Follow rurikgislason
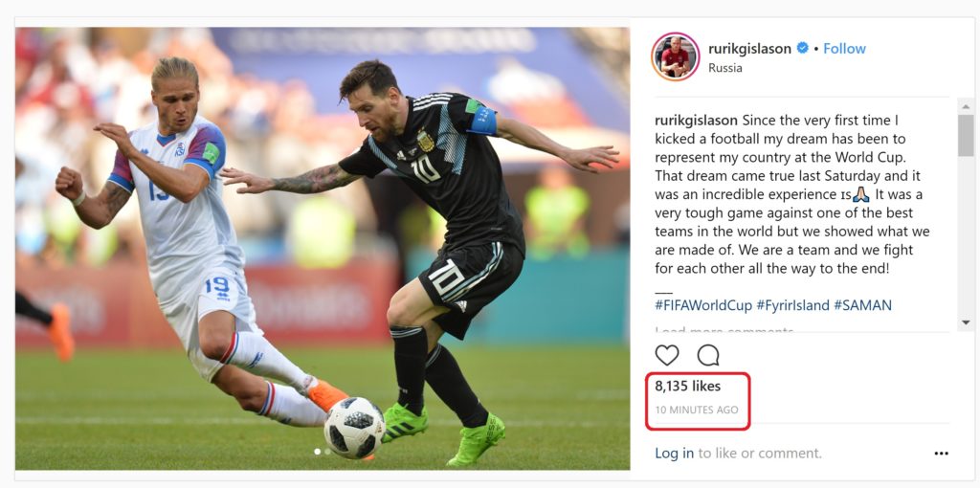980x488 pixels. (844, 48)
